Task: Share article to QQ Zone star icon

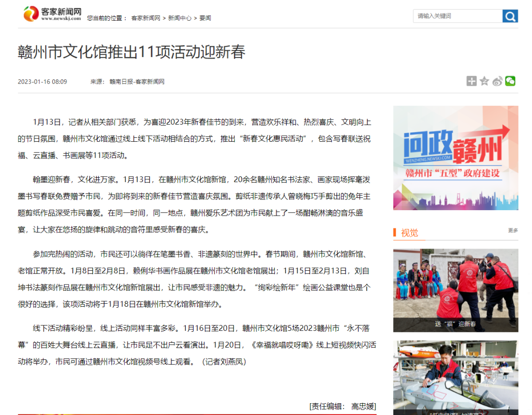Action: [484, 81]
